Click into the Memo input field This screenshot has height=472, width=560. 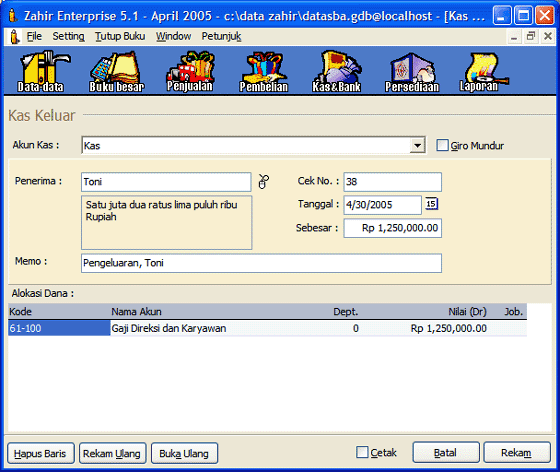pos(261,263)
